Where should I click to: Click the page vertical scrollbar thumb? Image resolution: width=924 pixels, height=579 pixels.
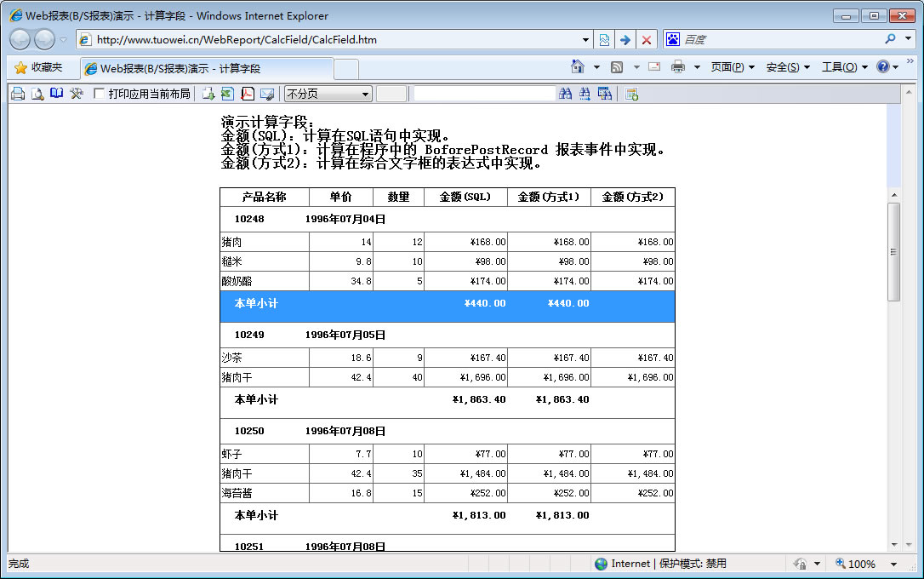(x=893, y=251)
